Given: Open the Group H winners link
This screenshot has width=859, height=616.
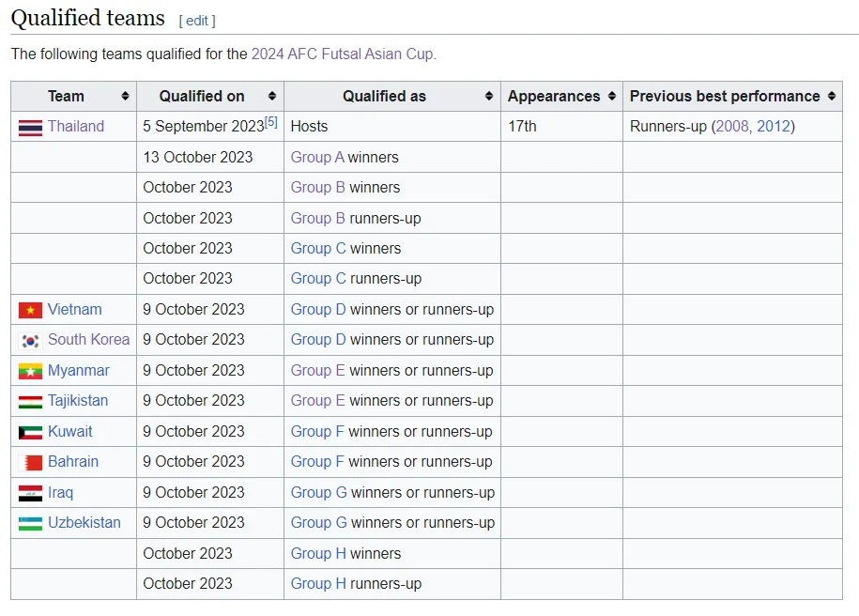Looking at the screenshot, I should 318,553.
